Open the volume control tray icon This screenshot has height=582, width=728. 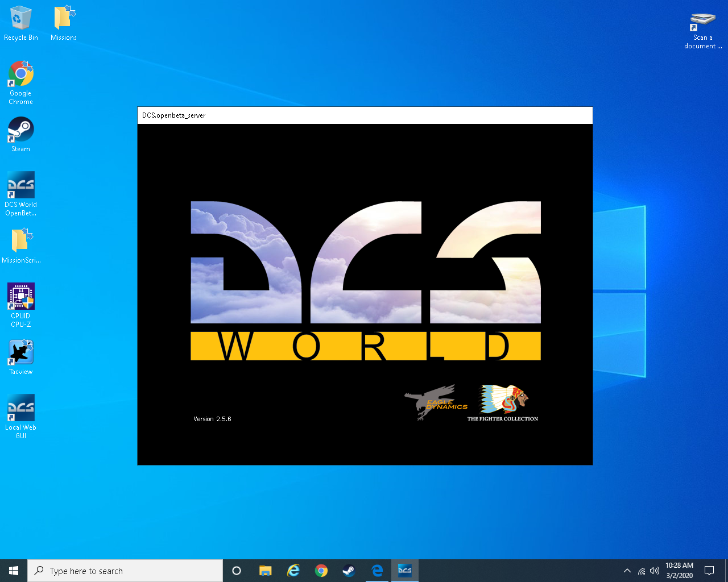pyautogui.click(x=655, y=571)
